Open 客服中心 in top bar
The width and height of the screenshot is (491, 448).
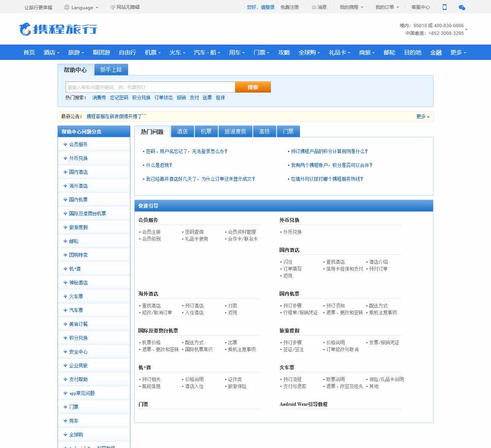pyautogui.click(x=420, y=7)
